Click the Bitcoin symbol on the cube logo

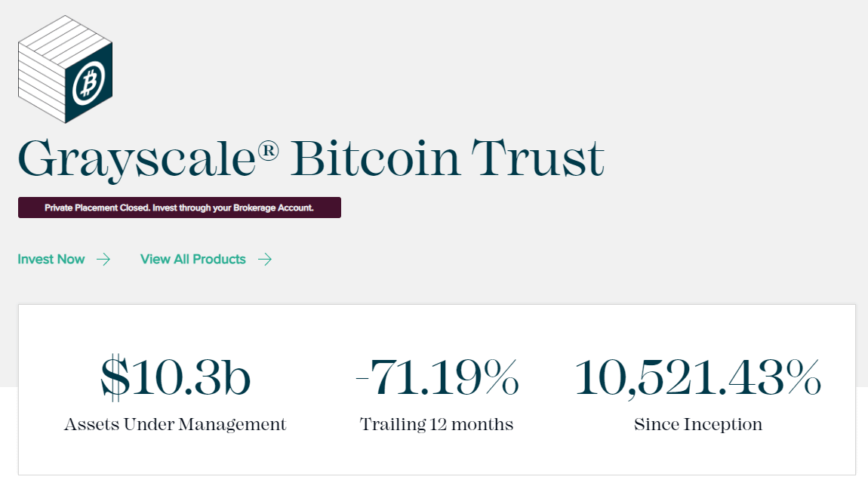pos(88,82)
